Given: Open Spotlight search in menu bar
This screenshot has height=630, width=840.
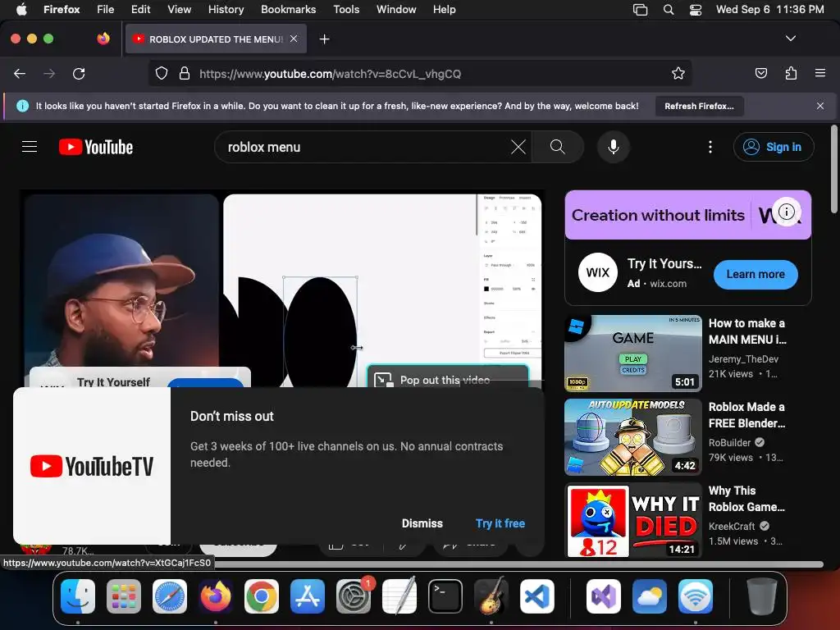Looking at the screenshot, I should [668, 9].
